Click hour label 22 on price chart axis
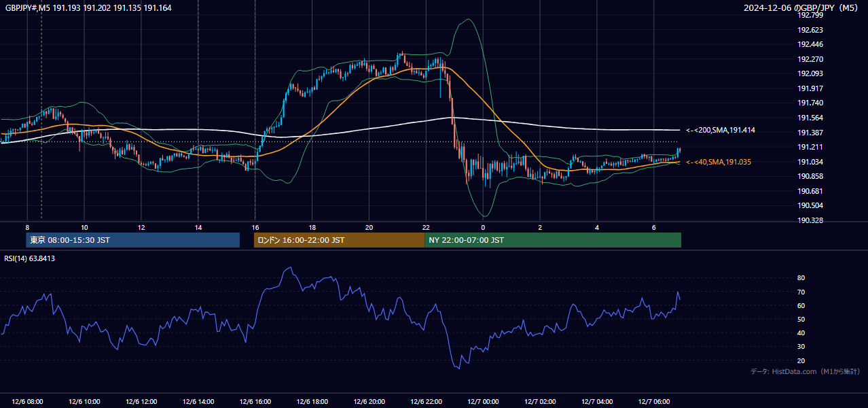This screenshot has height=408, width=868. point(426,227)
